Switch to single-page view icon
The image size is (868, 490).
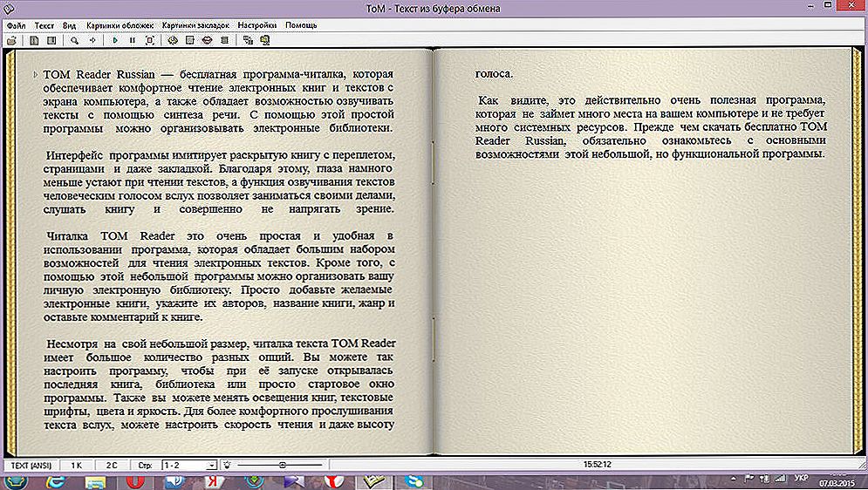(x=34, y=40)
